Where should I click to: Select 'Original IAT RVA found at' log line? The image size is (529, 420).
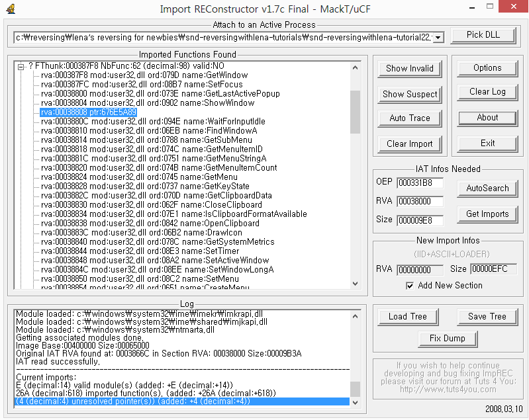(x=158, y=354)
